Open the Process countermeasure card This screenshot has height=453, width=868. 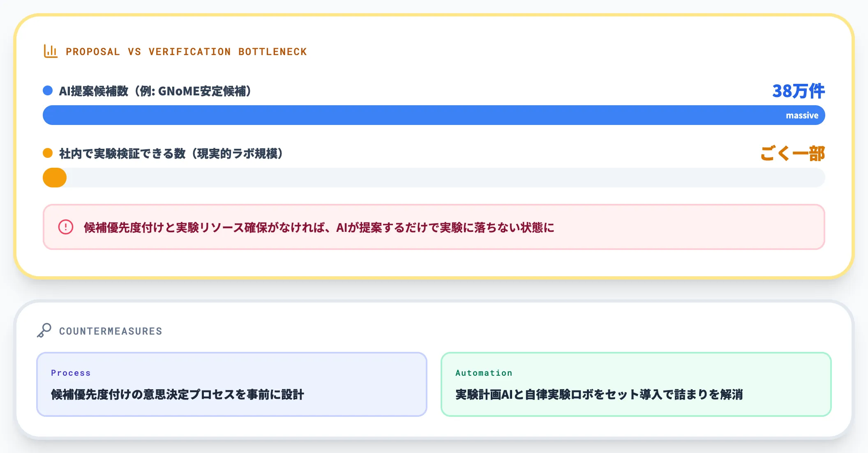[232, 384]
